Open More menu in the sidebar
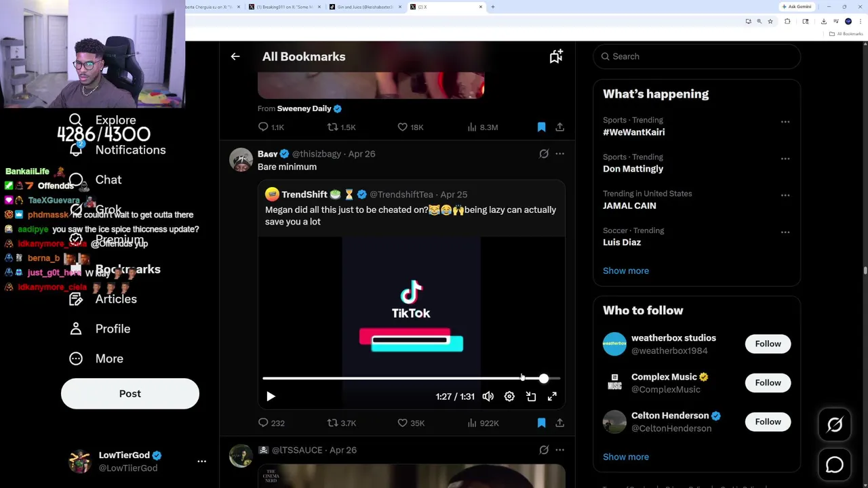 (96, 359)
